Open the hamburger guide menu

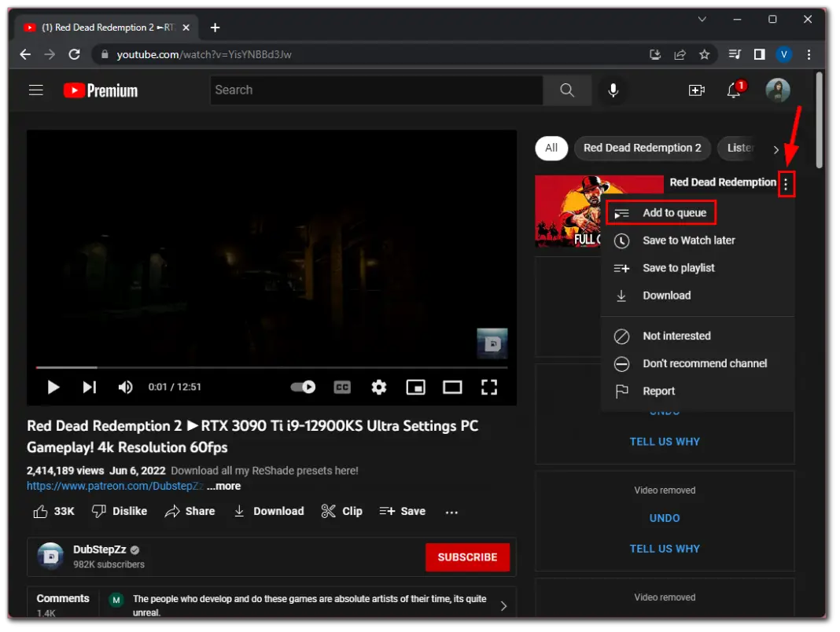pyautogui.click(x=35, y=90)
